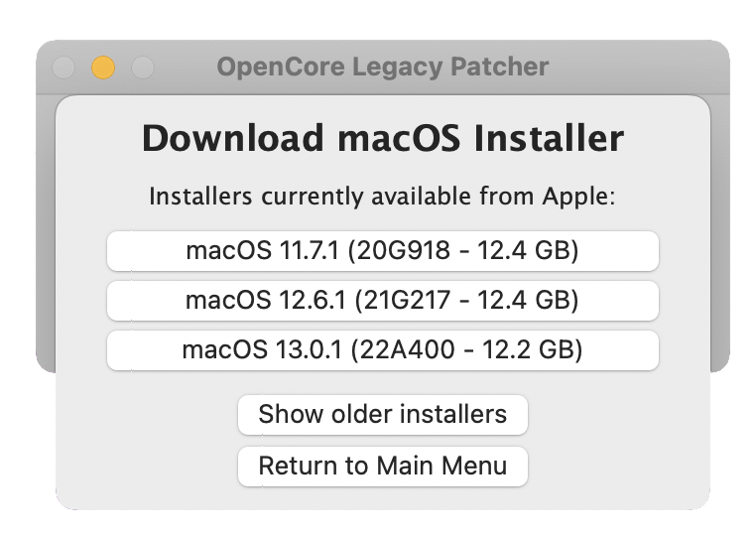Click the disabled zoom window button
The height and width of the screenshot is (538, 756).
tap(143, 67)
